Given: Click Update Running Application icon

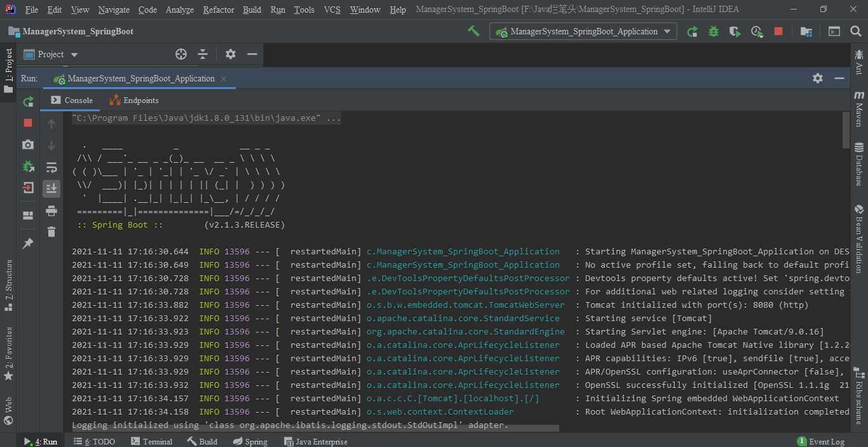Looking at the screenshot, I should point(28,167).
